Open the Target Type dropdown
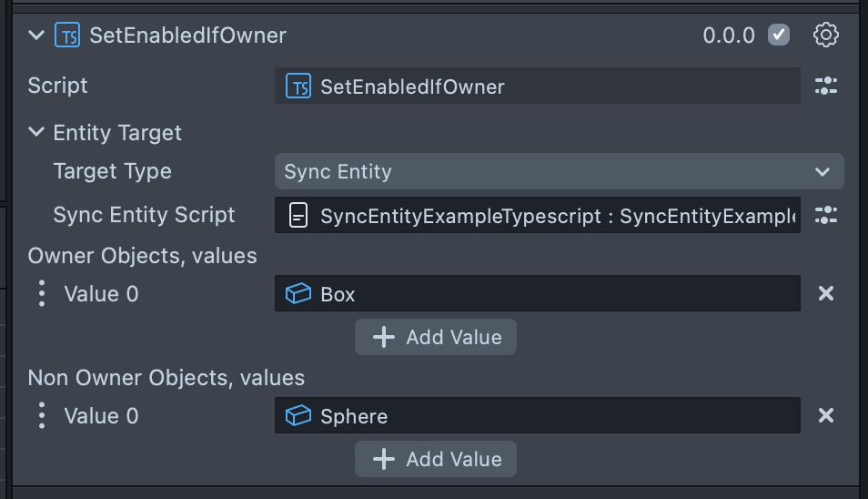This screenshot has height=499, width=868. [x=559, y=171]
